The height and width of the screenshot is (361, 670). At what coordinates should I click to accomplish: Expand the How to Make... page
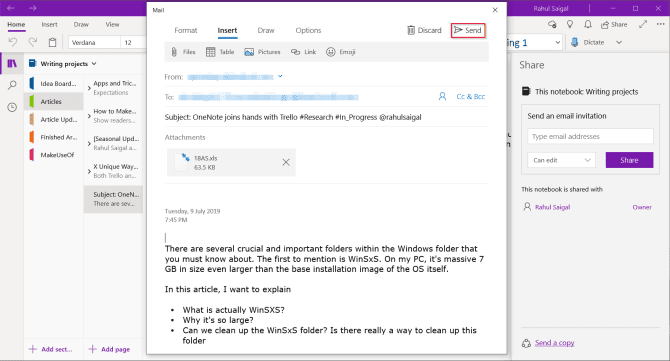tap(89, 116)
